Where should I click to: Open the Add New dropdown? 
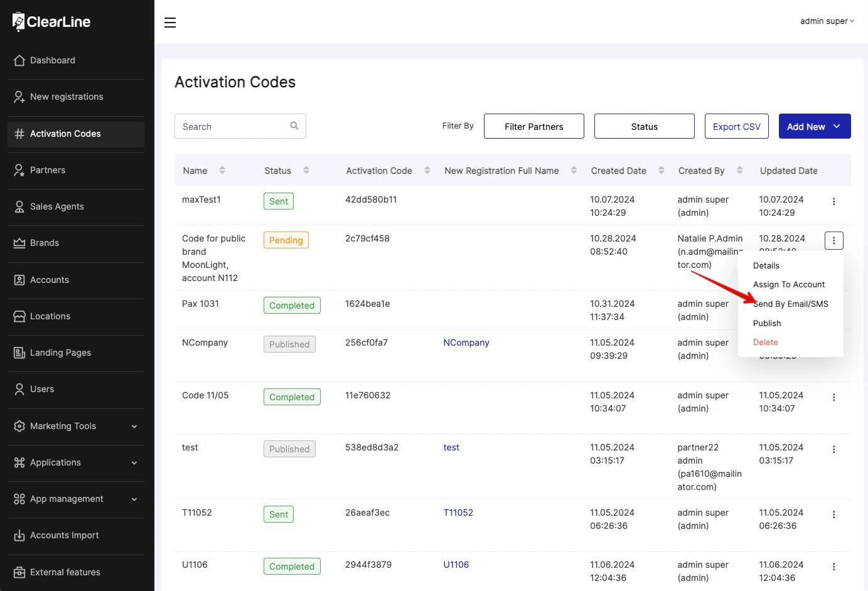click(815, 126)
